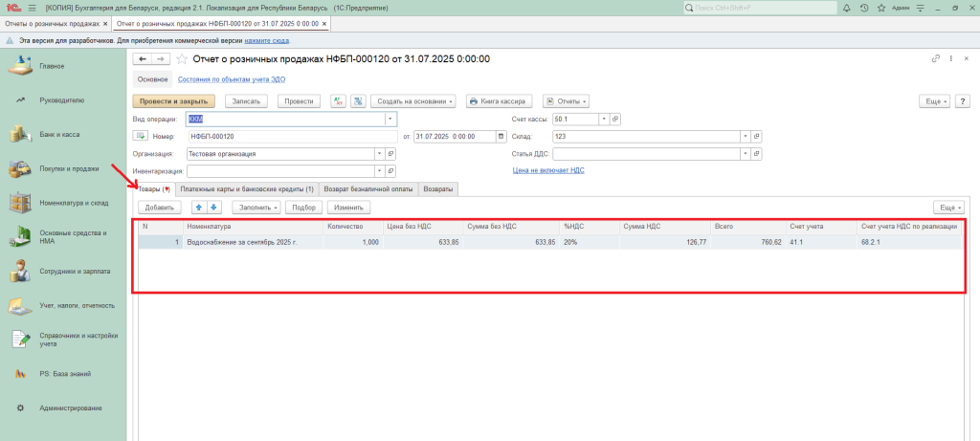Click into the Статья ДДС field
The height and width of the screenshot is (441, 980).
tap(648, 153)
